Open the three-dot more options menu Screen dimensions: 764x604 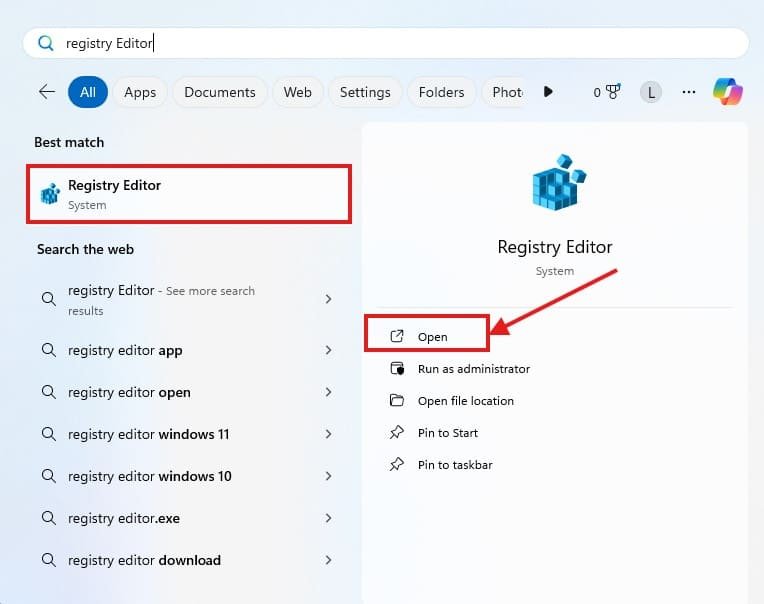pos(688,92)
